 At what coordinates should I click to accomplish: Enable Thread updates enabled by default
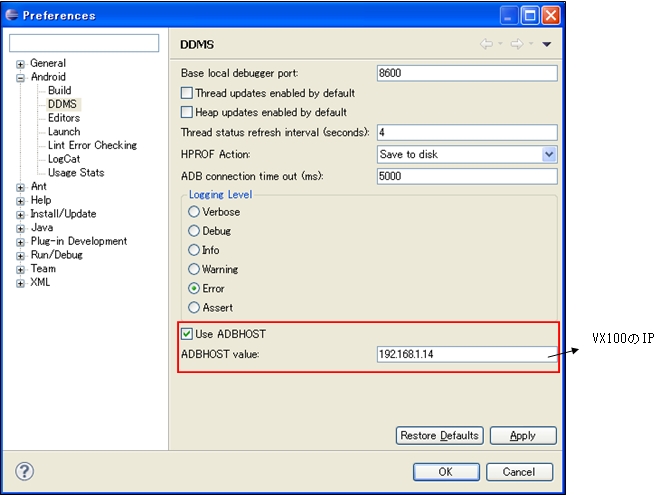(187, 93)
